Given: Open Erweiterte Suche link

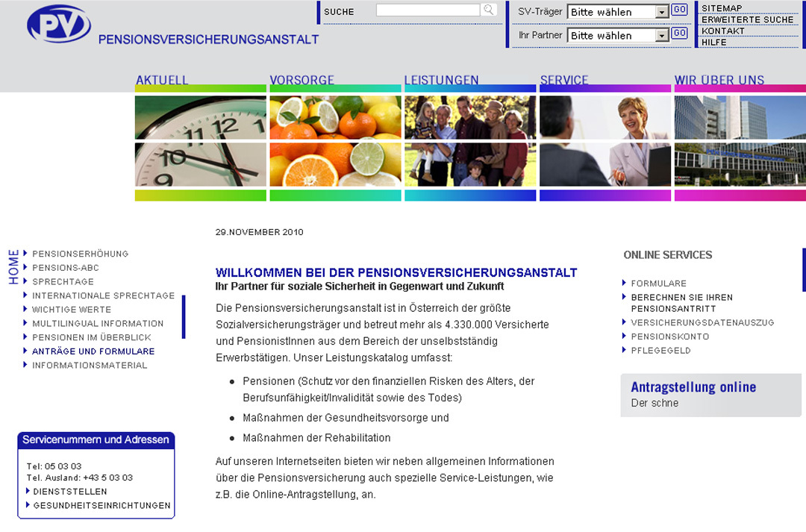Looking at the screenshot, I should [x=747, y=19].
